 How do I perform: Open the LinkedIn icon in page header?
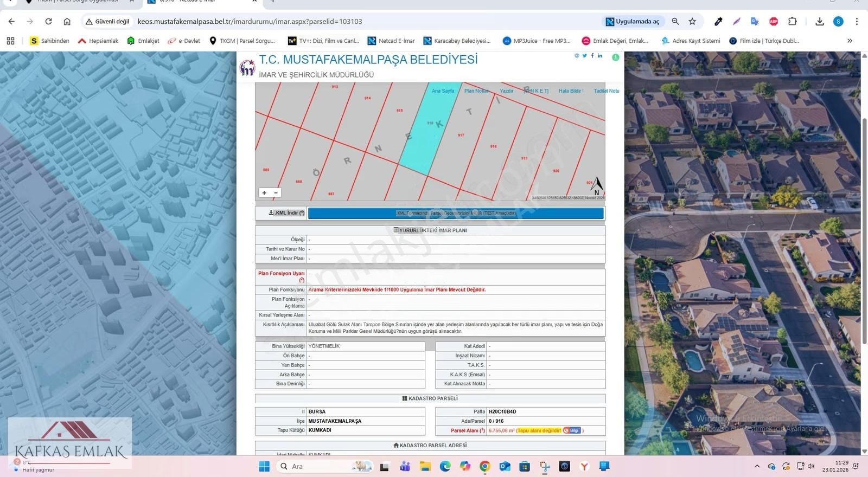pos(600,56)
